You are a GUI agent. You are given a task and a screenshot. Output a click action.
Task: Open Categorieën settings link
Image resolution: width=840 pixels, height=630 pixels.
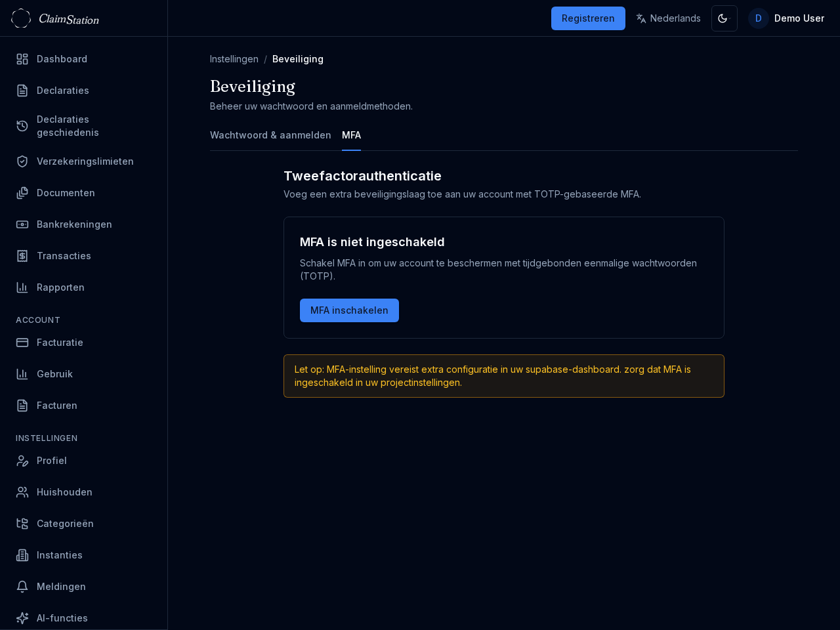(x=83, y=524)
